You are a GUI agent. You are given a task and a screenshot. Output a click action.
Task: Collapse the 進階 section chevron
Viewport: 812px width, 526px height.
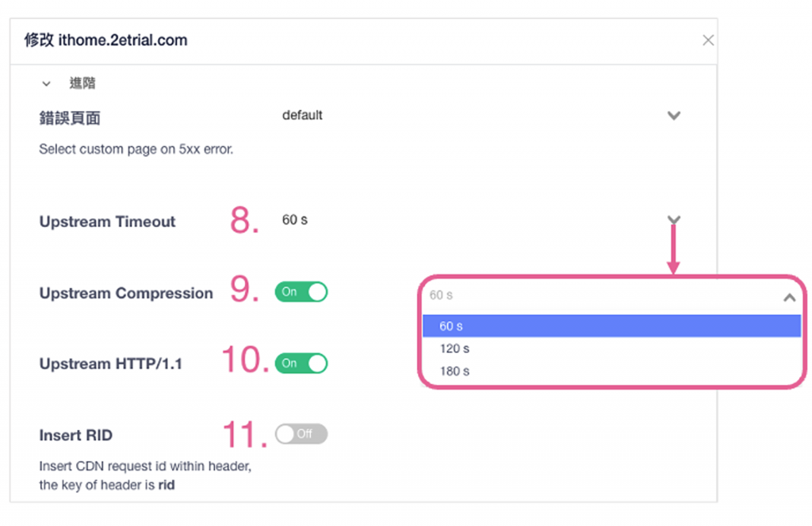click(46, 83)
